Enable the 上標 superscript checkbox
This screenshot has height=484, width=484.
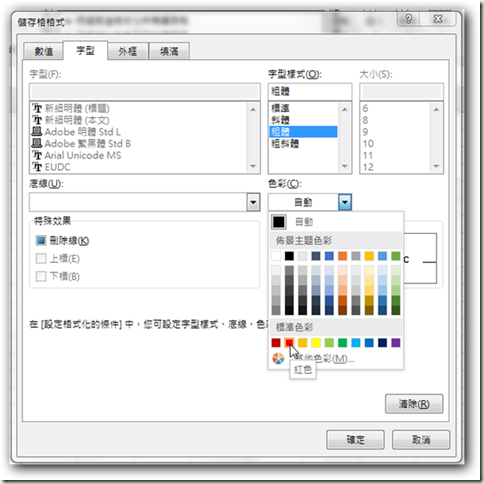[x=41, y=258]
